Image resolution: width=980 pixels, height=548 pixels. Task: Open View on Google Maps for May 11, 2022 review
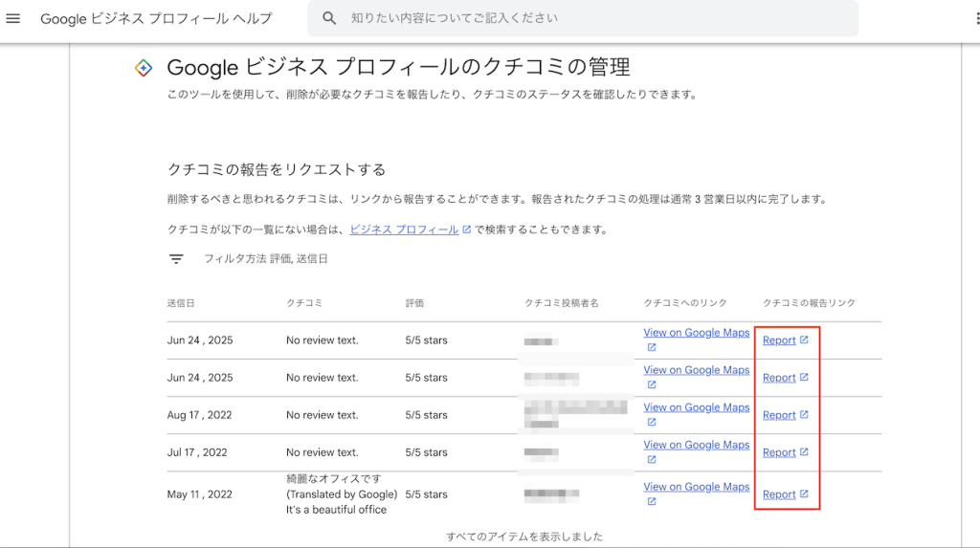pos(696,487)
